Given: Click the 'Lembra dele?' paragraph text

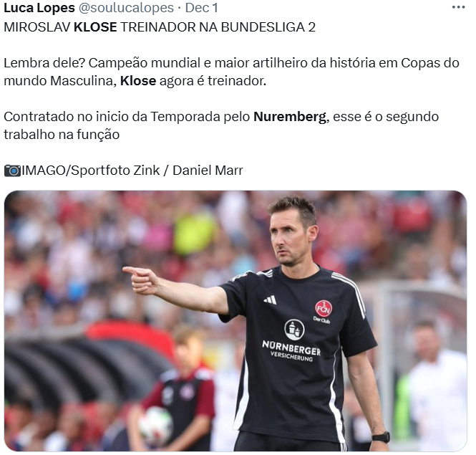Looking at the screenshot, I should [x=231, y=72].
